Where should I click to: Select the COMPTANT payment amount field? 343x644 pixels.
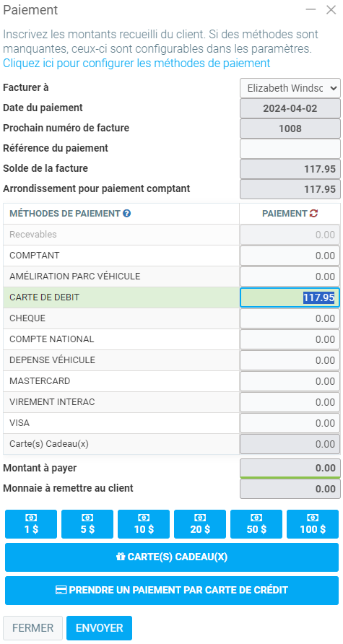(x=290, y=256)
